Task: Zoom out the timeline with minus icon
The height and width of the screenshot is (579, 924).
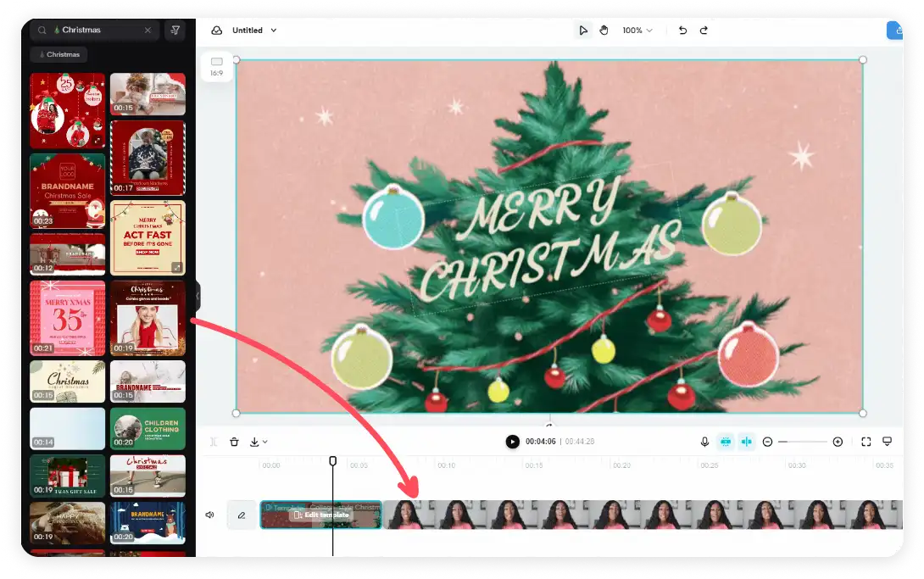Action: (x=767, y=442)
